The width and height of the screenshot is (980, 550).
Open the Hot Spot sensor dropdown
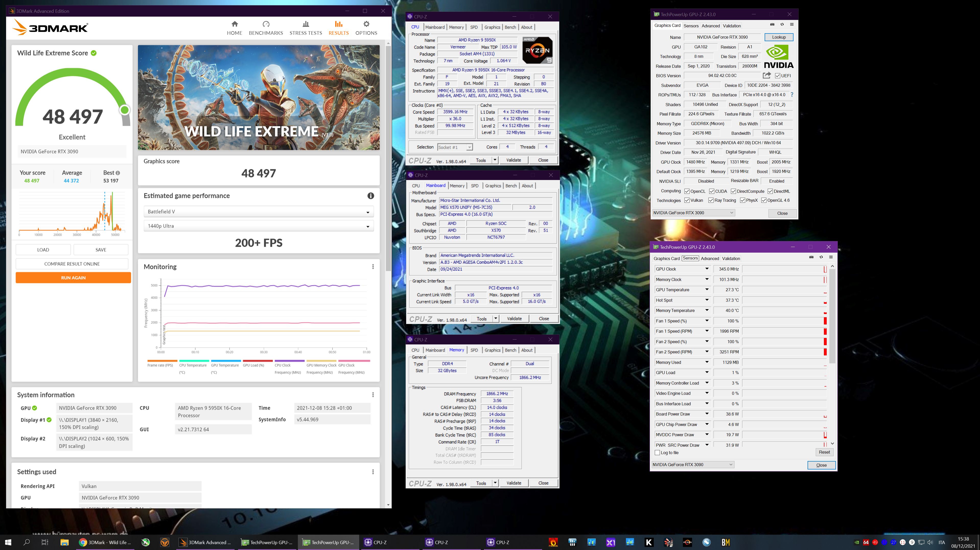pyautogui.click(x=707, y=300)
